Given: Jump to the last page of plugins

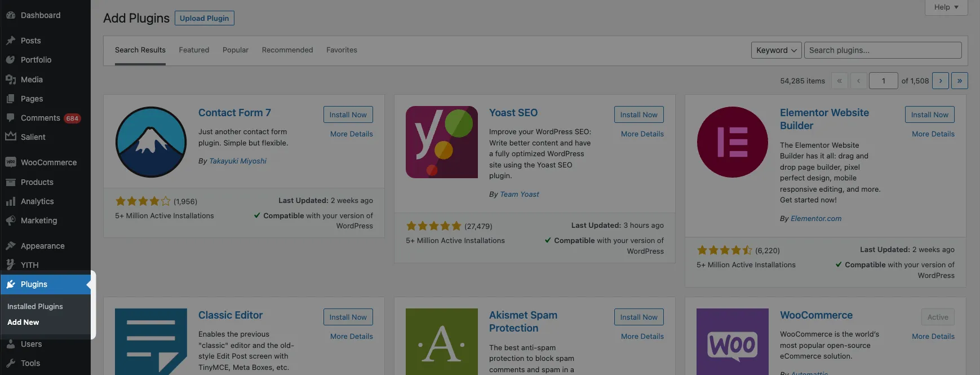Looking at the screenshot, I should pos(960,81).
